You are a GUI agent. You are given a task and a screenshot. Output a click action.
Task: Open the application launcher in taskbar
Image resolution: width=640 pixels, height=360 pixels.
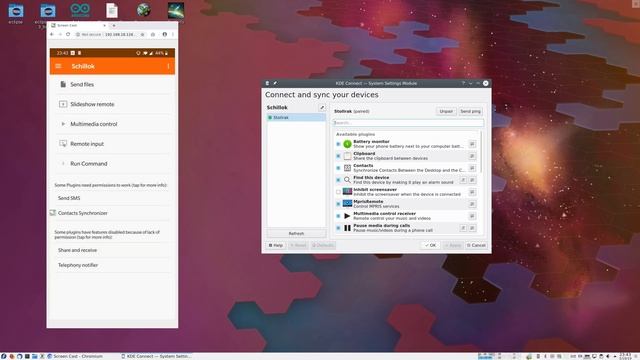[4, 356]
